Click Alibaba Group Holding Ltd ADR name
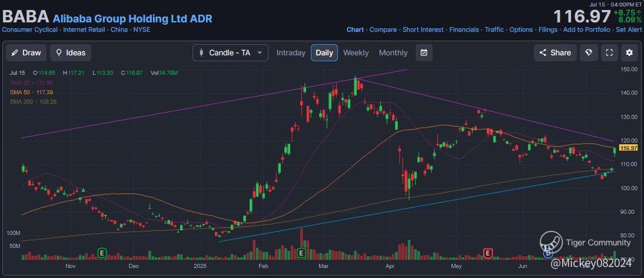Image resolution: width=644 pixels, height=278 pixels. pos(132,18)
